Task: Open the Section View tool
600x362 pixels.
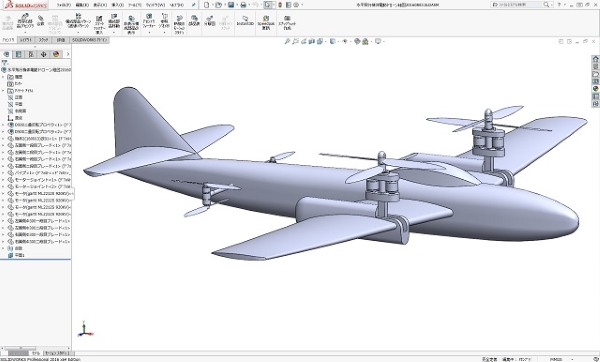Action: (312, 41)
